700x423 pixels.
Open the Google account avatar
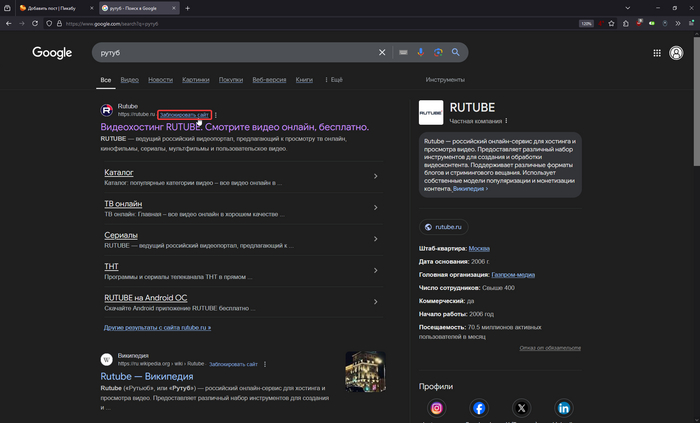pyautogui.click(x=676, y=53)
